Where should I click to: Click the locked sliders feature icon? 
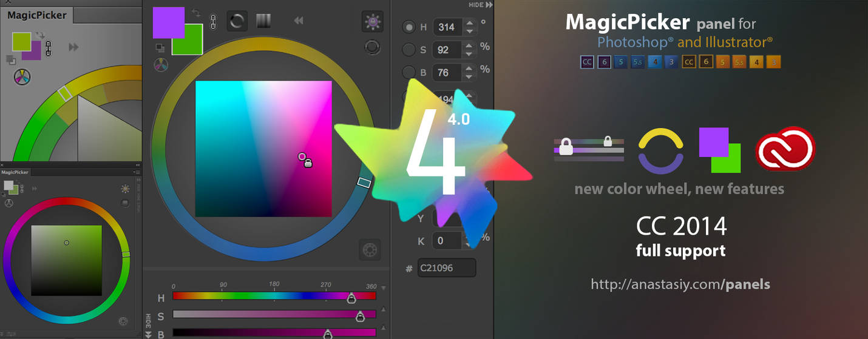click(x=589, y=149)
